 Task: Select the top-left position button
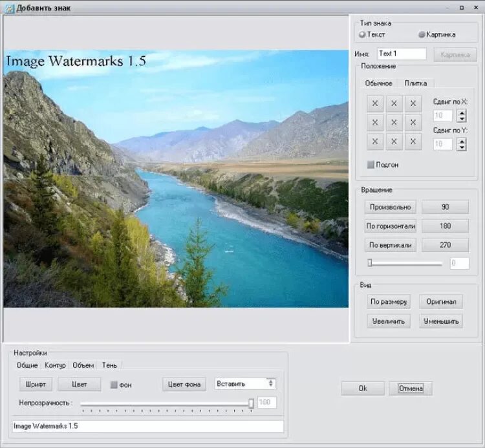pyautogui.click(x=375, y=103)
